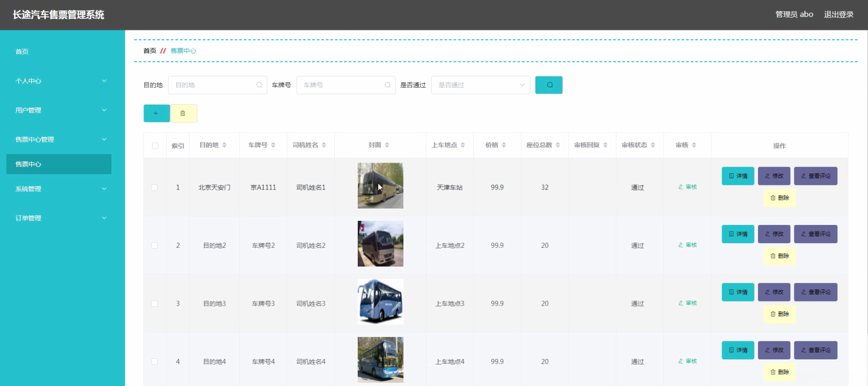Select the checkbox for row 3 目的地3
The height and width of the screenshot is (386, 868).
(154, 304)
